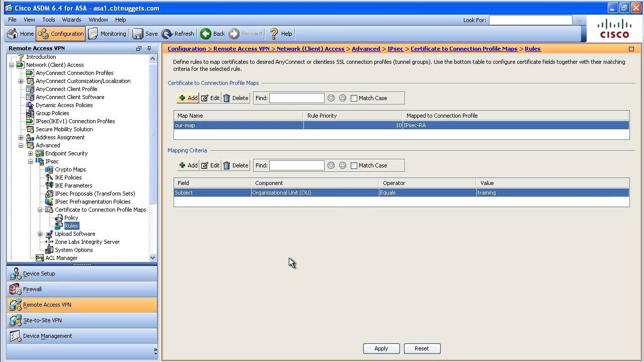Undock the Remote Access VPN pane
This screenshot has width=644, height=362.
pyautogui.click(x=139, y=48)
